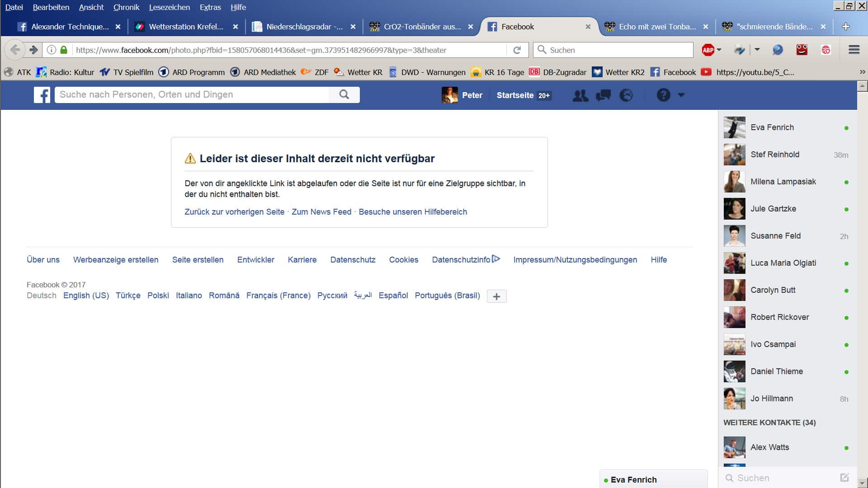Expand the Facebook account dropdown arrow
868x488 pixels.
click(x=681, y=95)
